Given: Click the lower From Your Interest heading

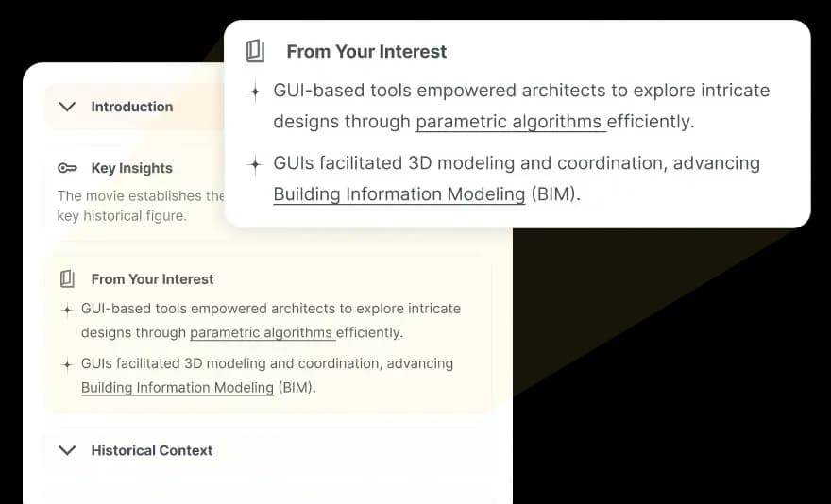Looking at the screenshot, I should click(153, 279).
